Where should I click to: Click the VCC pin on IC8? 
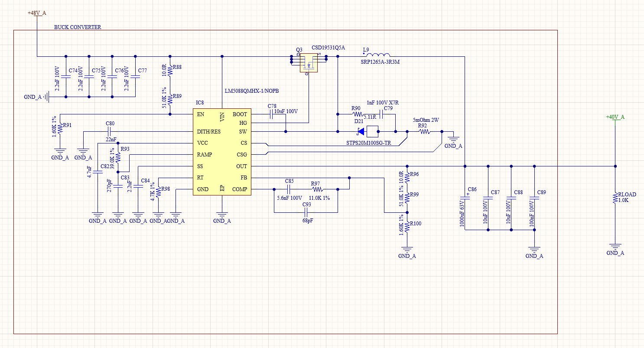202,143
